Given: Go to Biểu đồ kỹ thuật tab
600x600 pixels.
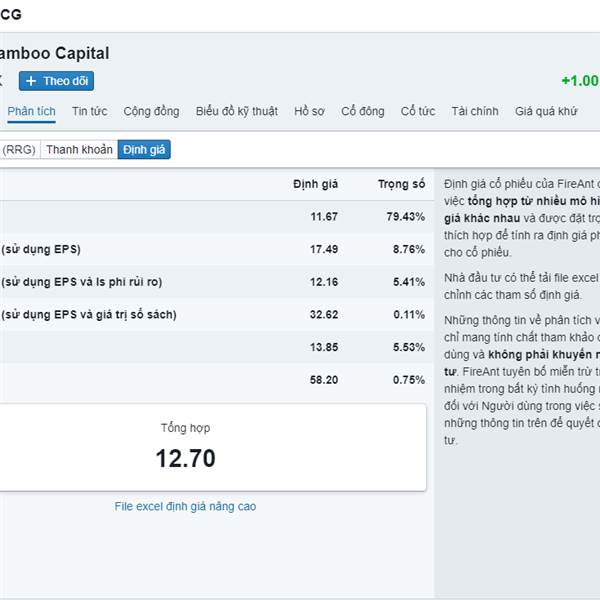Looking at the screenshot, I should [236, 111].
